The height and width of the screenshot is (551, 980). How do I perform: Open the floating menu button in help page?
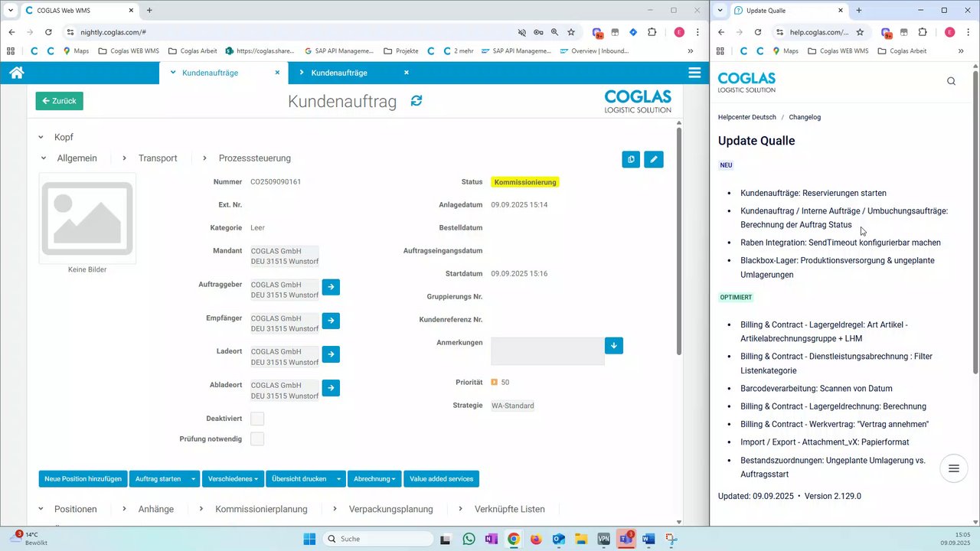(954, 468)
